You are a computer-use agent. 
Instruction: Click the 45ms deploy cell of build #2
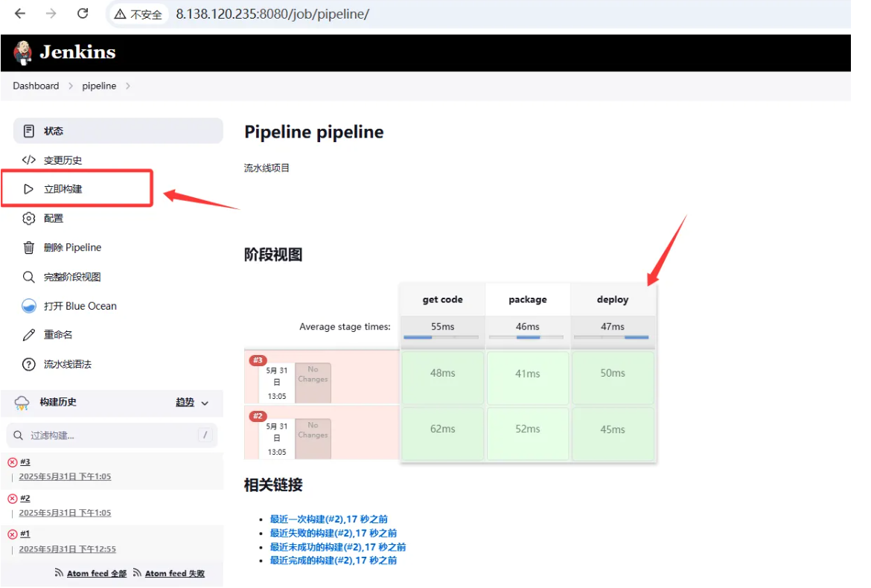tap(613, 434)
